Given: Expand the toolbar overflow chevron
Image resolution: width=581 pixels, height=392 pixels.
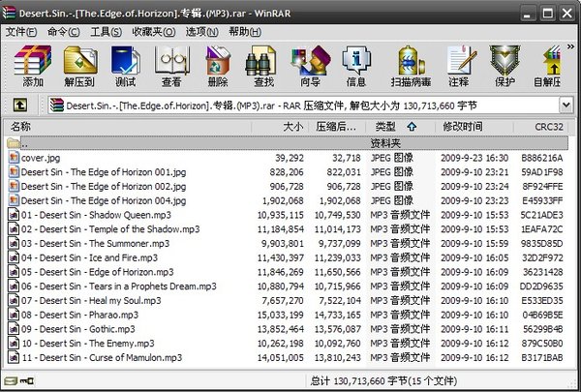Looking at the screenshot, I should (570, 46).
